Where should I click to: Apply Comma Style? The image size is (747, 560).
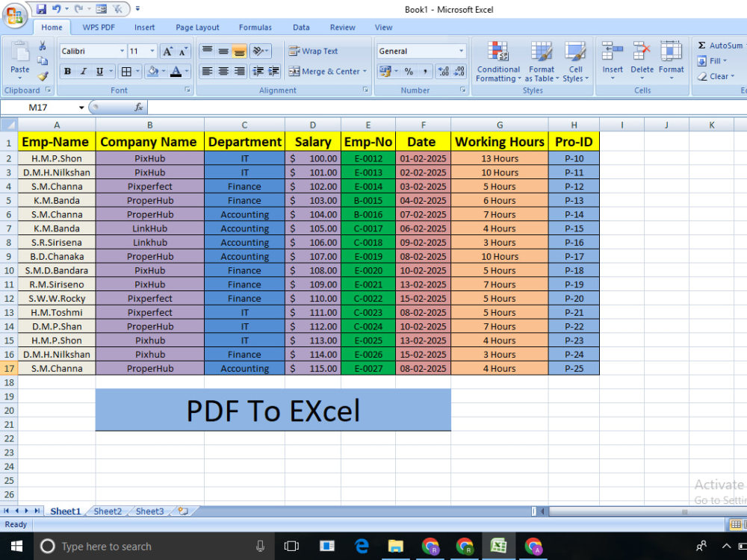[x=425, y=72]
